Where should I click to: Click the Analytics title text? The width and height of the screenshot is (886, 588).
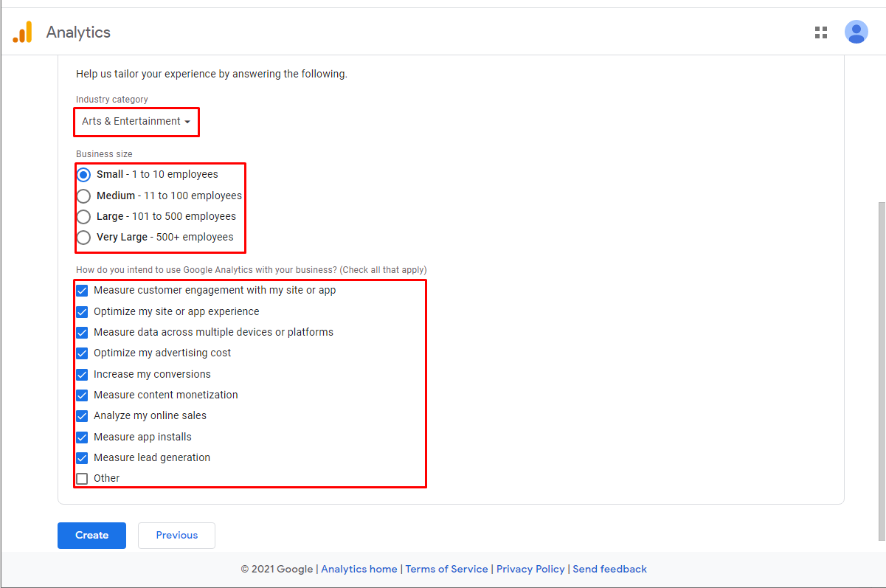click(x=78, y=32)
